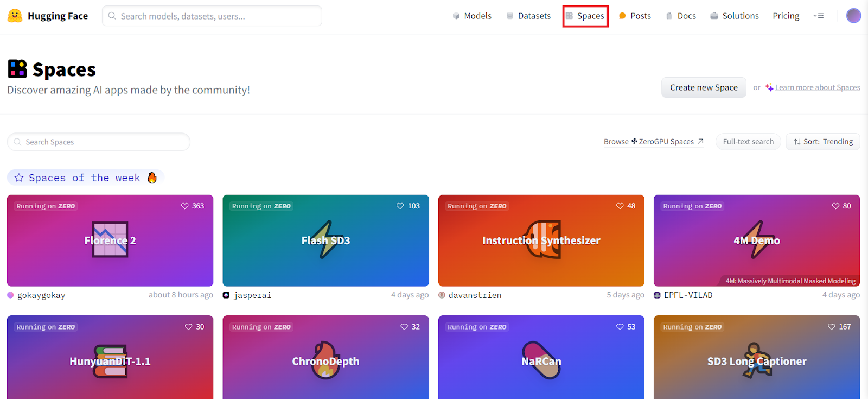This screenshot has height=399, width=868.
Task: Open the NaRCan space card
Action: [541, 357]
